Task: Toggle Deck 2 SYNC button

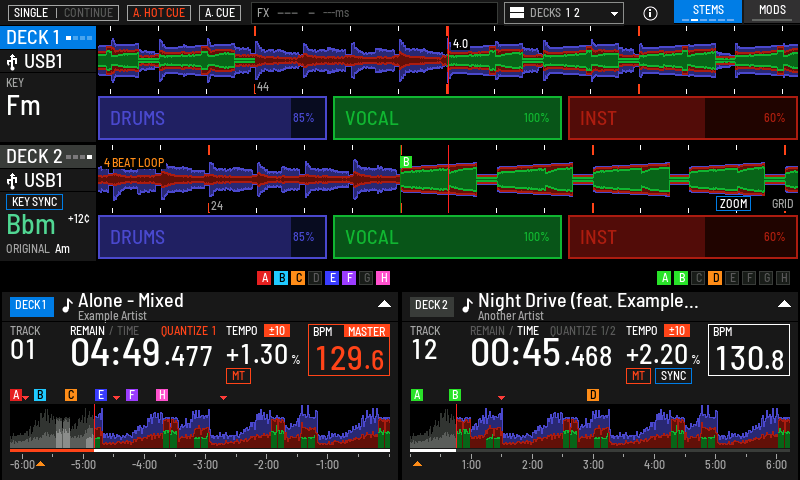Action: [x=673, y=376]
